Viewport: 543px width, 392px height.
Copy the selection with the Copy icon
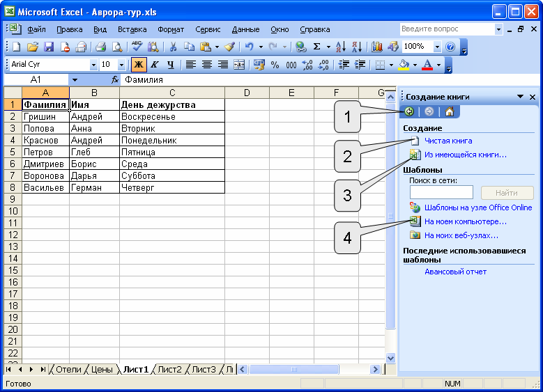point(189,47)
